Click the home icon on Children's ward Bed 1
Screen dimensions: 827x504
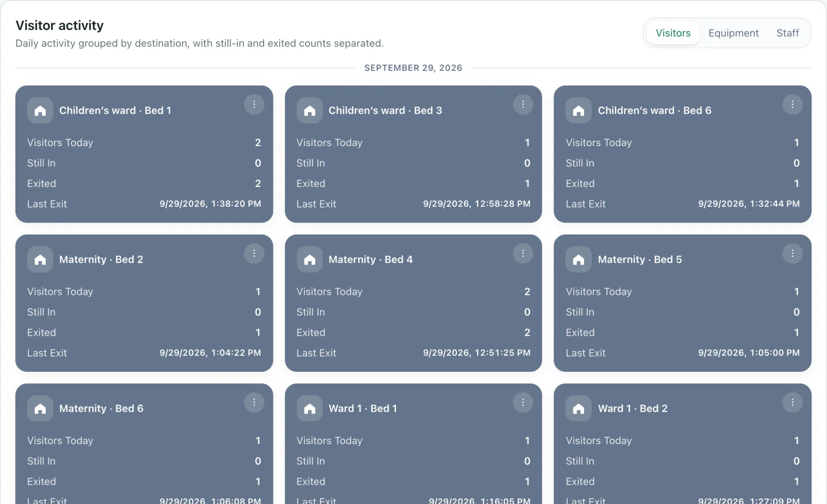pos(40,111)
